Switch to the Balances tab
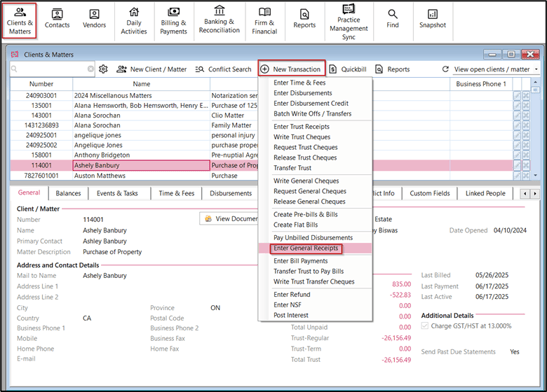 (x=68, y=193)
